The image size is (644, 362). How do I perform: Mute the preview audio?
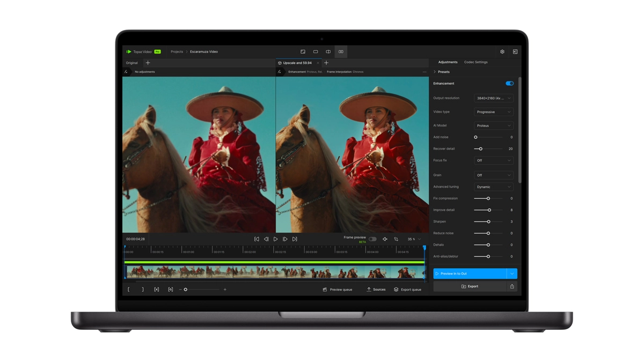(385, 239)
